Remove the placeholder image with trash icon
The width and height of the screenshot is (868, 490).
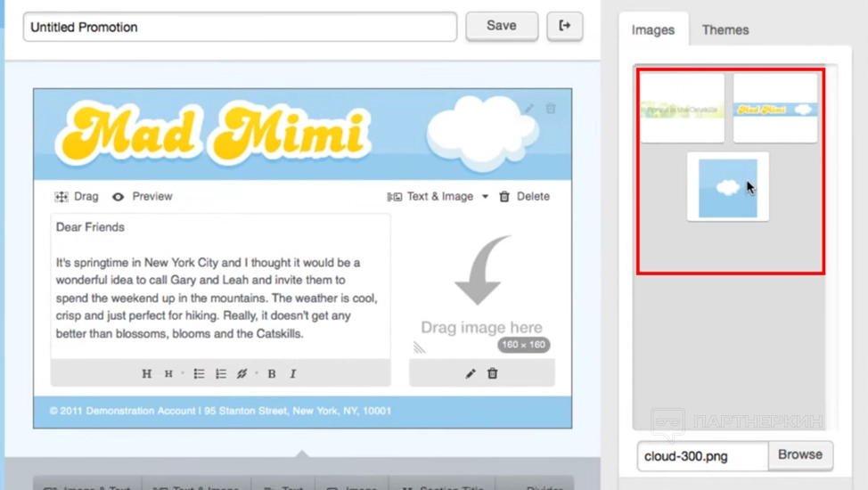(492, 373)
